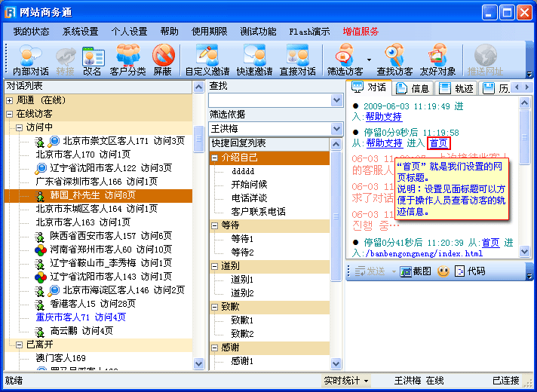Image resolution: width=537 pixels, height=392 pixels.
Task: Click the 改名 rename visitor icon
Action: (x=92, y=60)
